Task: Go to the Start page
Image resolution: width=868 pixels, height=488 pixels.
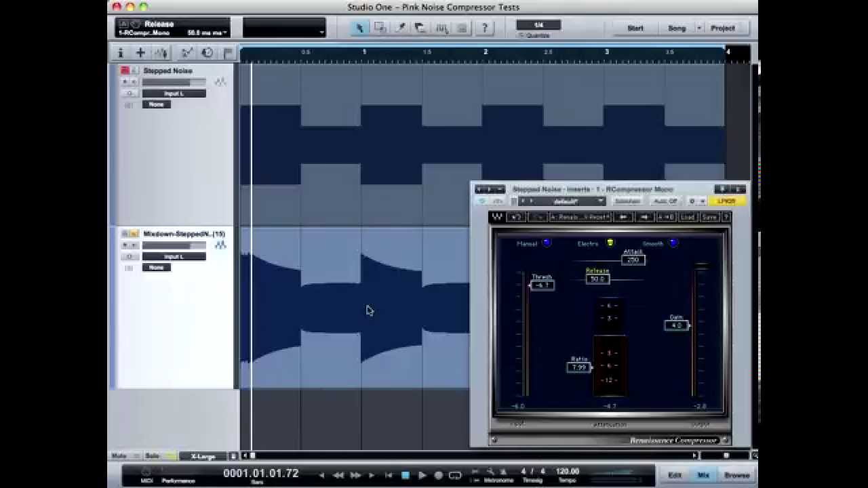Action: click(x=635, y=28)
